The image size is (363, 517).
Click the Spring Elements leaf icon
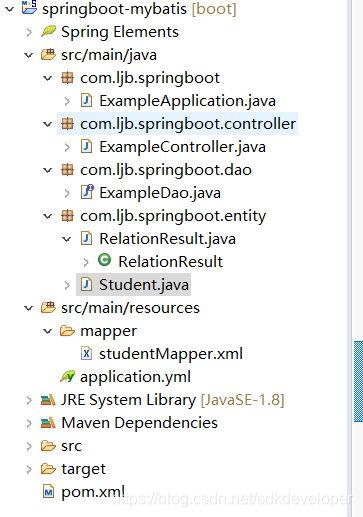click(x=48, y=32)
